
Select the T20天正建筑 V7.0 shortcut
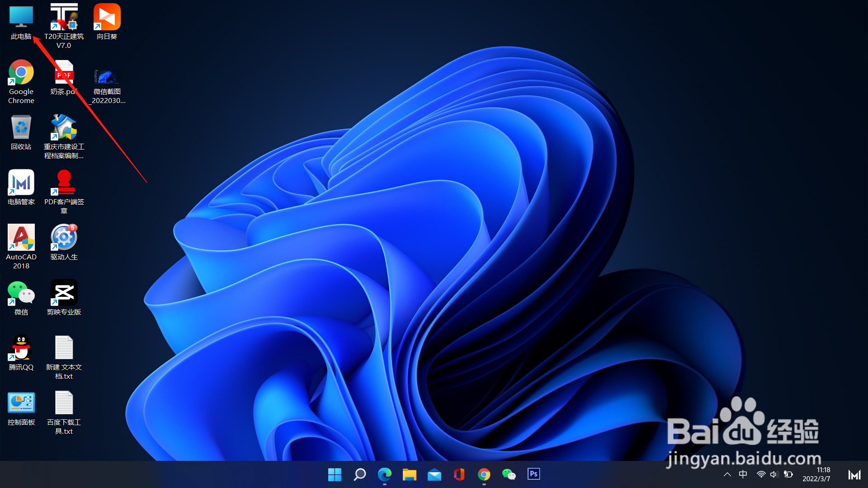(x=64, y=18)
